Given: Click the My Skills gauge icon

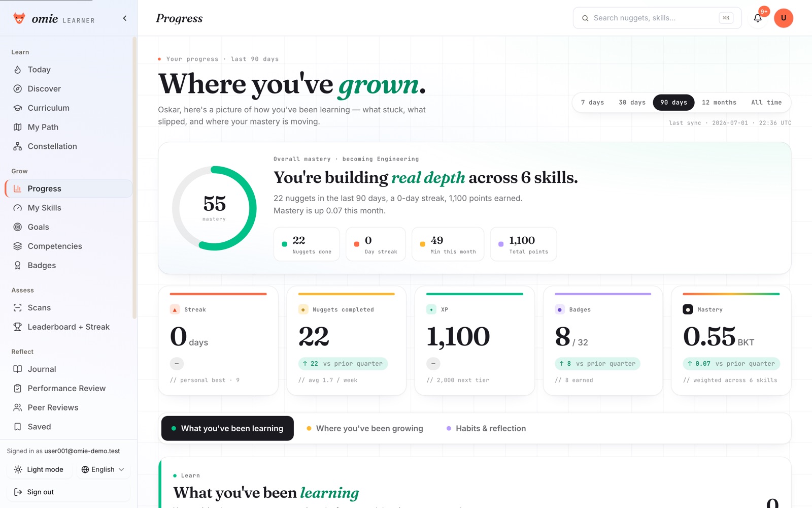Looking at the screenshot, I should click(18, 208).
